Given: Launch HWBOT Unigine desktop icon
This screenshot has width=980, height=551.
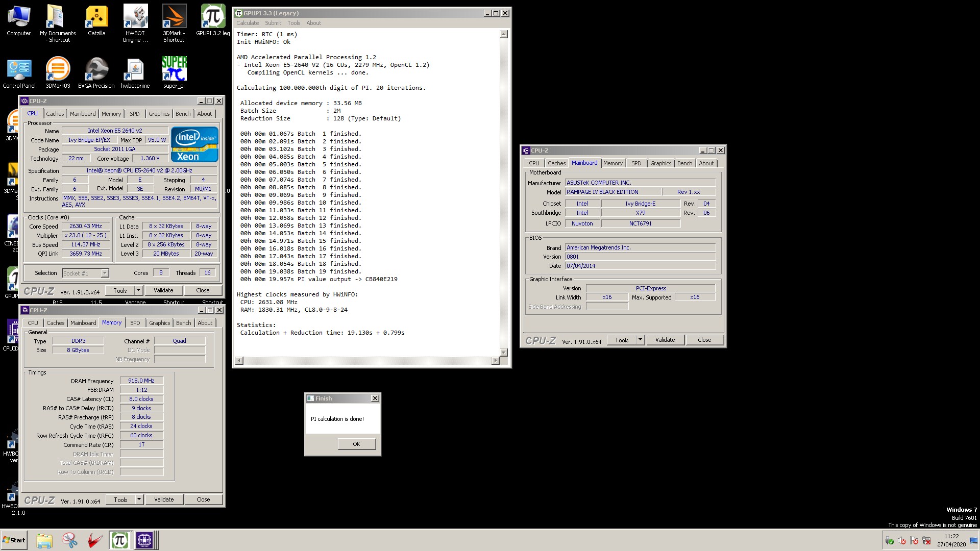Looking at the screenshot, I should 135,23.
